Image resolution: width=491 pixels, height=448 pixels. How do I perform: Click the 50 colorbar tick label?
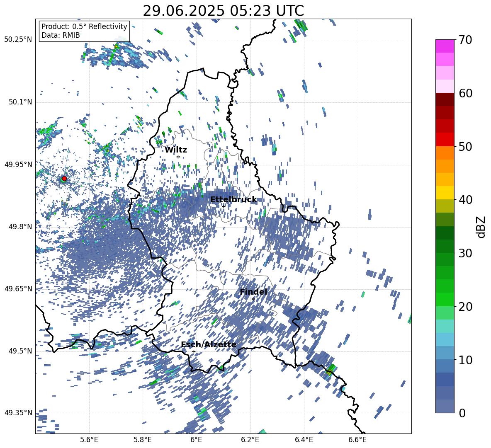pos(465,146)
